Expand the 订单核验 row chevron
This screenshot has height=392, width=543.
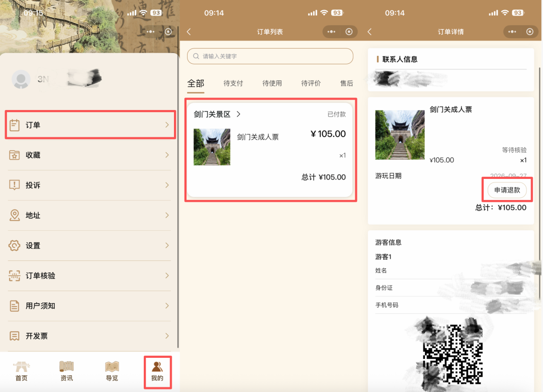point(167,275)
